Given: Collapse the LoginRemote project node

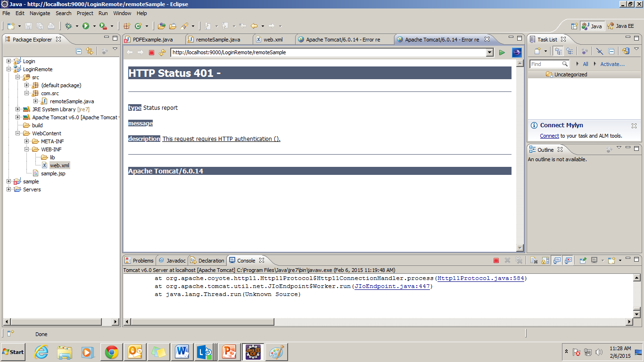Looking at the screenshot, I should click(8, 69).
